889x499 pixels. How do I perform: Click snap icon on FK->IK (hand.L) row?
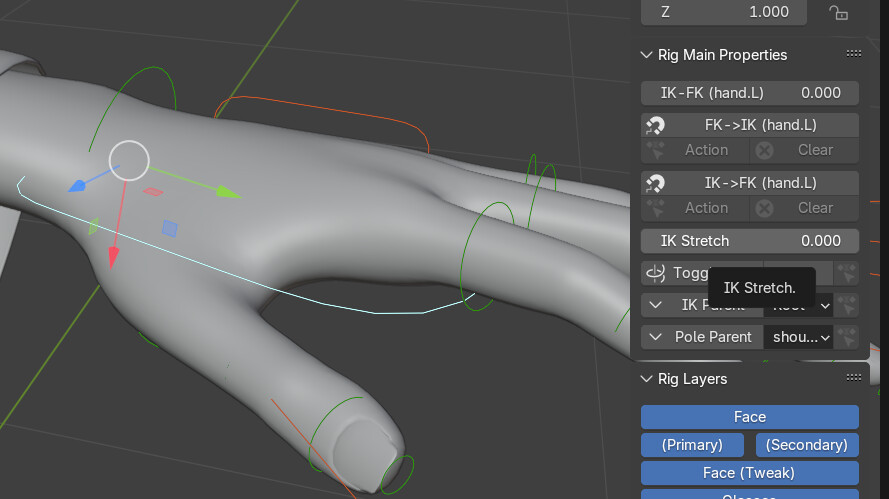click(655, 125)
